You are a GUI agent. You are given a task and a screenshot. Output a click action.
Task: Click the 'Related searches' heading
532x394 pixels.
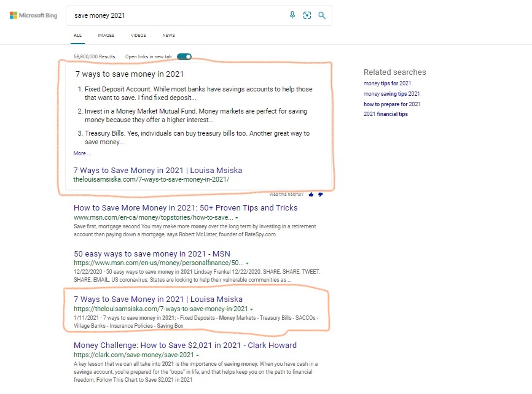click(395, 72)
